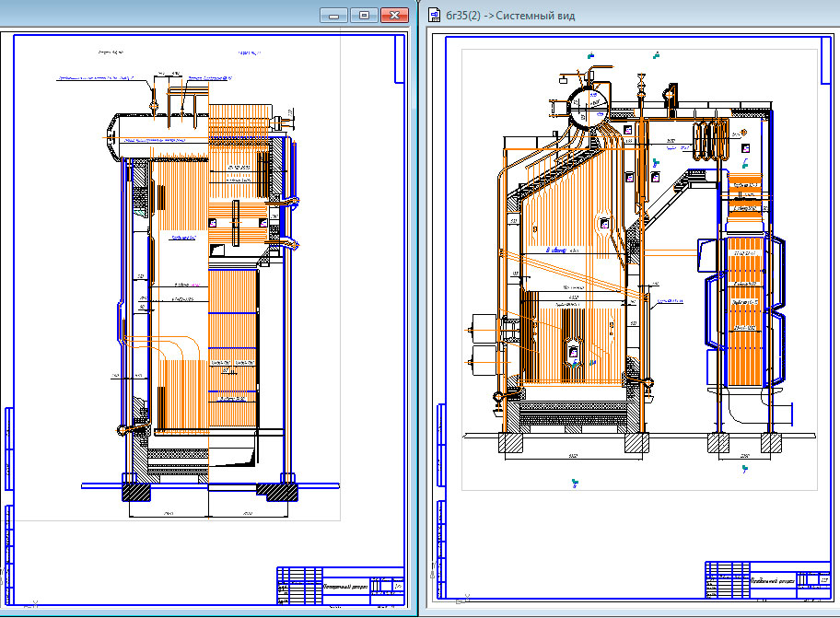
Task: Click the title block stamp in the right drawing
Action: point(767,580)
